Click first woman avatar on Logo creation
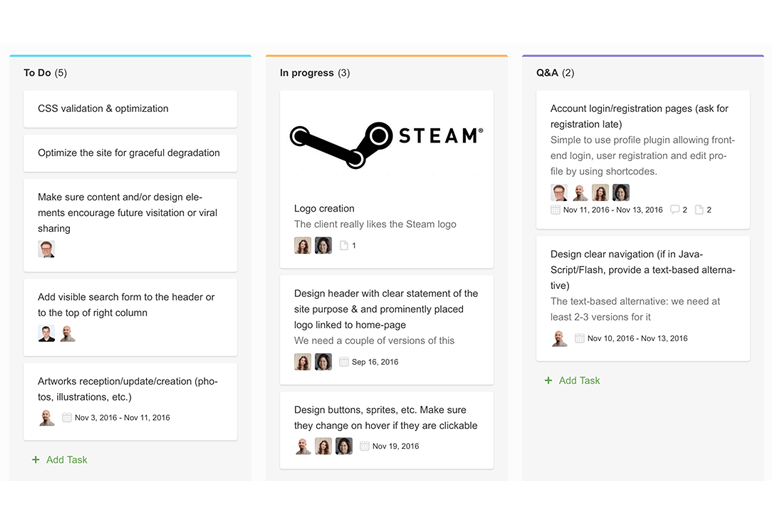The height and width of the screenshot is (519, 772). point(302,245)
